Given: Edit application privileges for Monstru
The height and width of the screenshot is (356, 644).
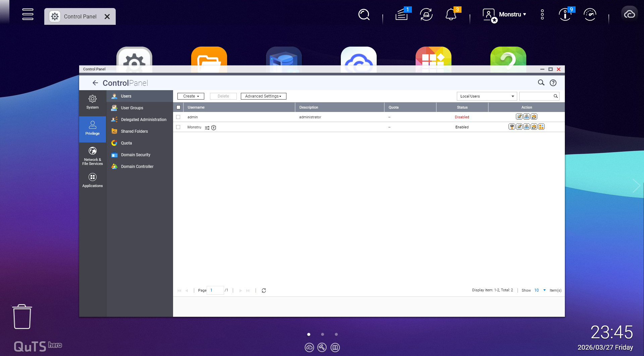Looking at the screenshot, I should [541, 127].
